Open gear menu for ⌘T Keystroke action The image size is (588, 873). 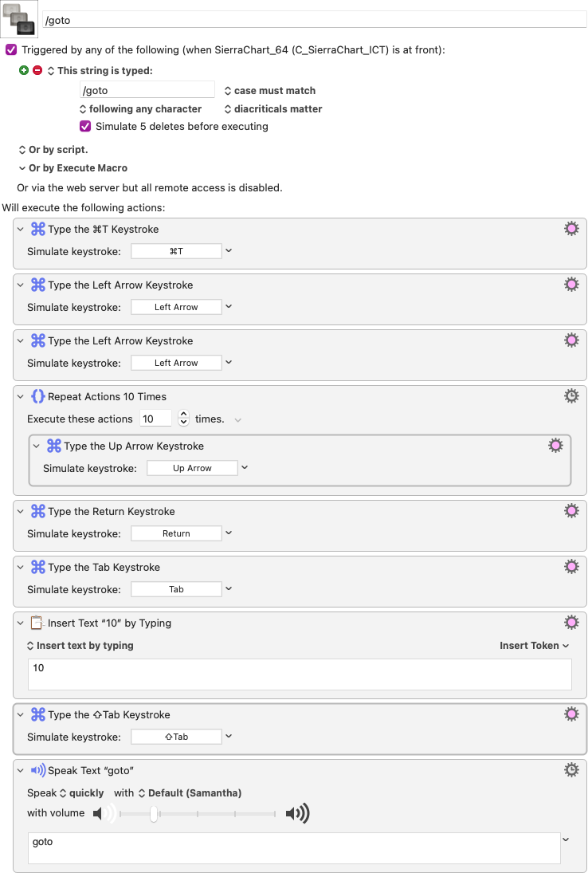pyautogui.click(x=571, y=228)
